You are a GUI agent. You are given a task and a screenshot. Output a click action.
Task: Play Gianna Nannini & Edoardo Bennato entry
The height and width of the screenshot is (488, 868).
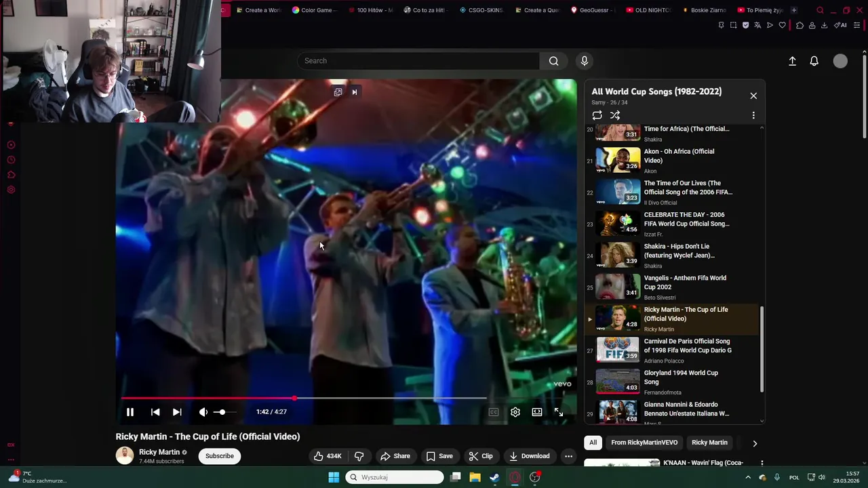pyautogui.click(x=671, y=412)
